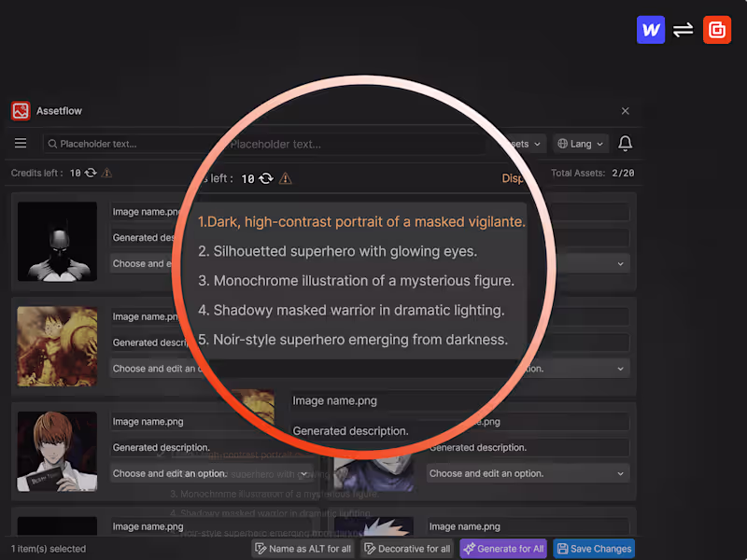Image resolution: width=747 pixels, height=560 pixels.
Task: Select option 2 Silhouetted superhero with glowing eyes
Action: (338, 251)
